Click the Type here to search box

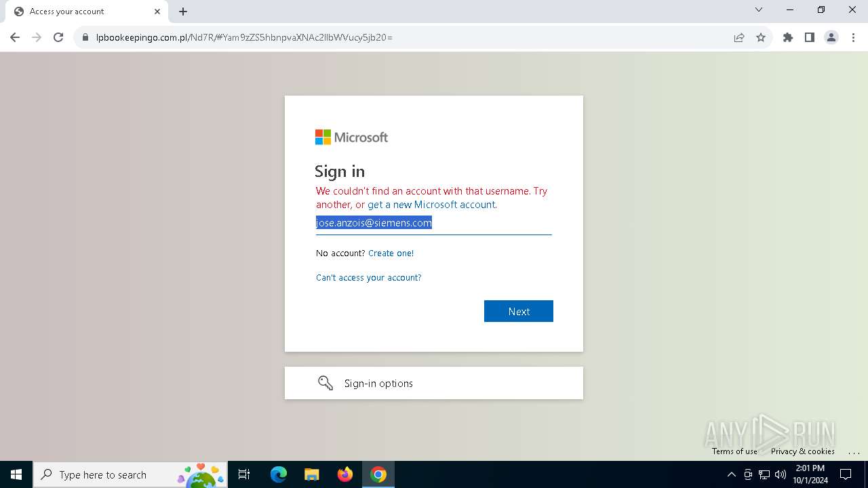(x=132, y=474)
